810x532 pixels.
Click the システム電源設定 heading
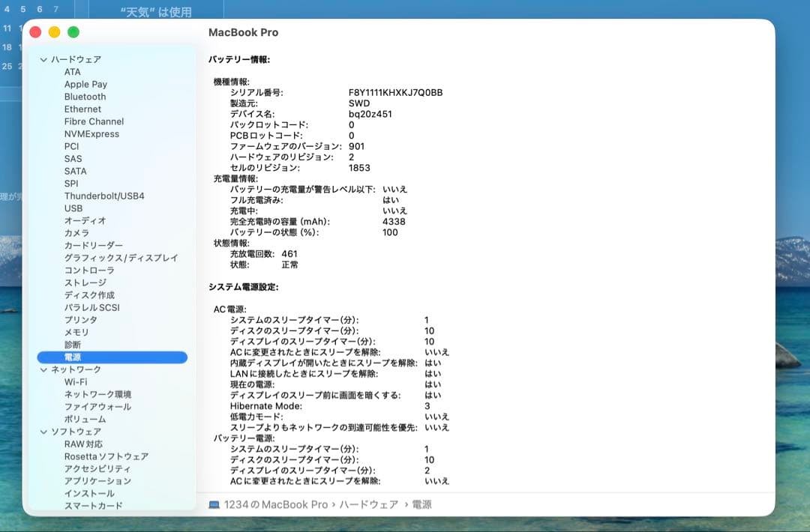point(243,288)
